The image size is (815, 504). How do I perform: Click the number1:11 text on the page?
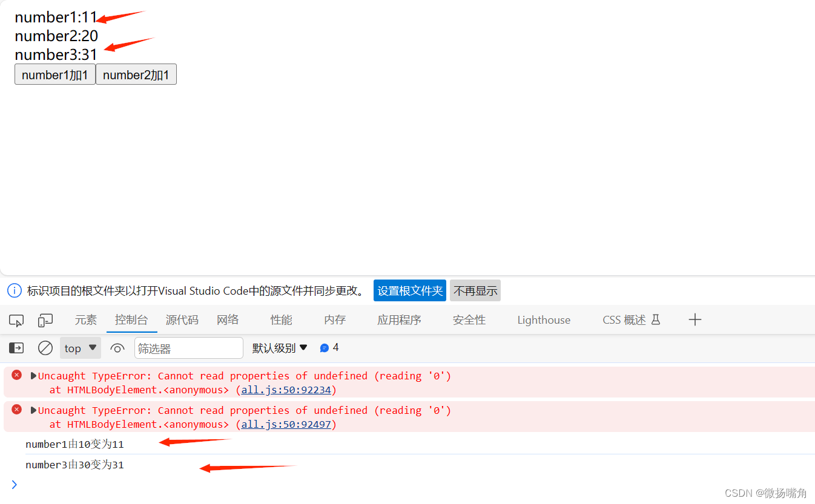56,17
